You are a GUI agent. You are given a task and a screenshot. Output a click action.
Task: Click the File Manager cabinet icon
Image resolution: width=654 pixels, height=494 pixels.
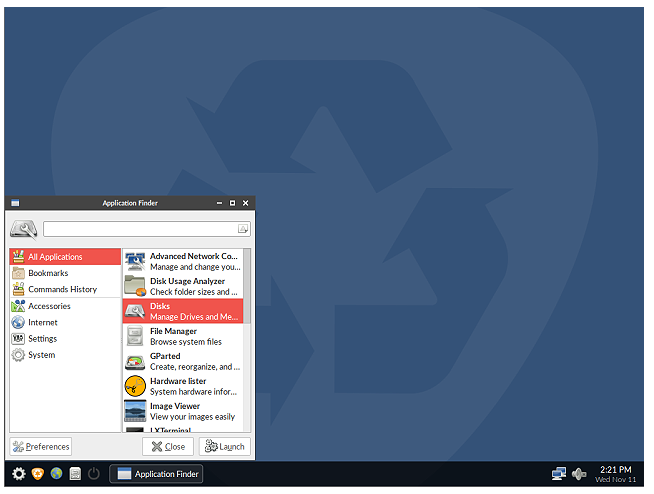pos(135,336)
